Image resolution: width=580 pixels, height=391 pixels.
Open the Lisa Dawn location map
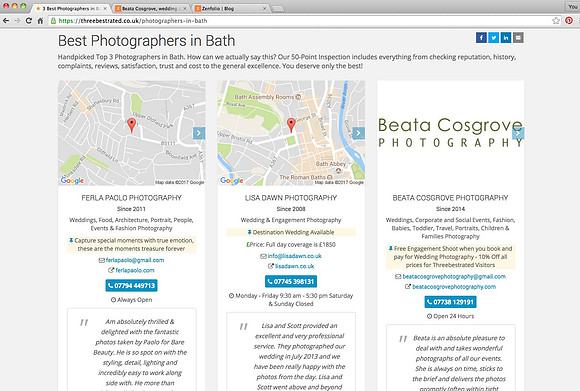291,133
